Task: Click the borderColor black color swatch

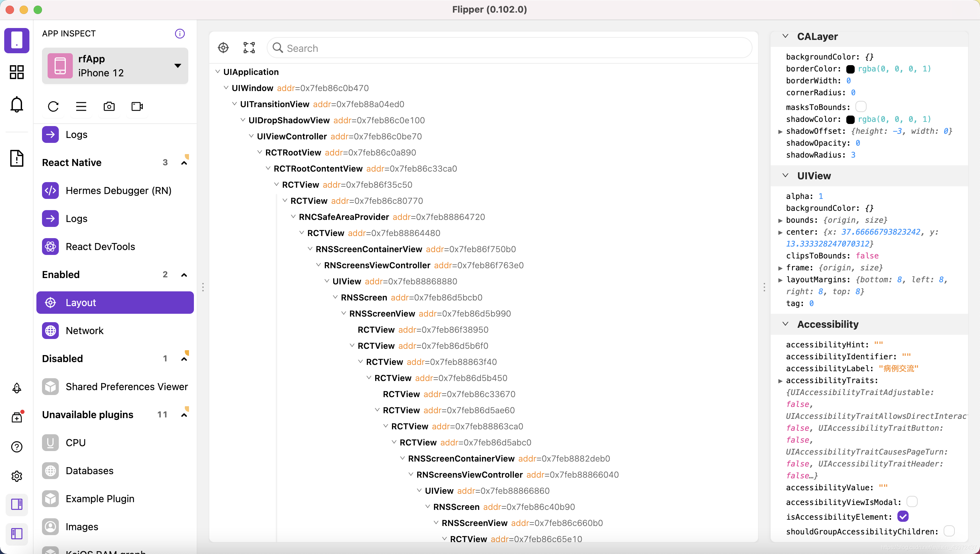Action: pyautogui.click(x=850, y=69)
